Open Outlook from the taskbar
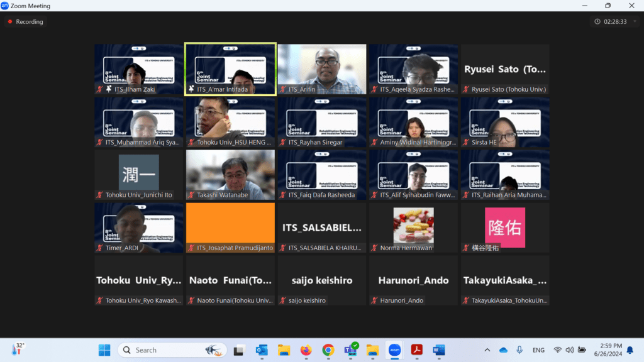The width and height of the screenshot is (644, 362). [262, 350]
